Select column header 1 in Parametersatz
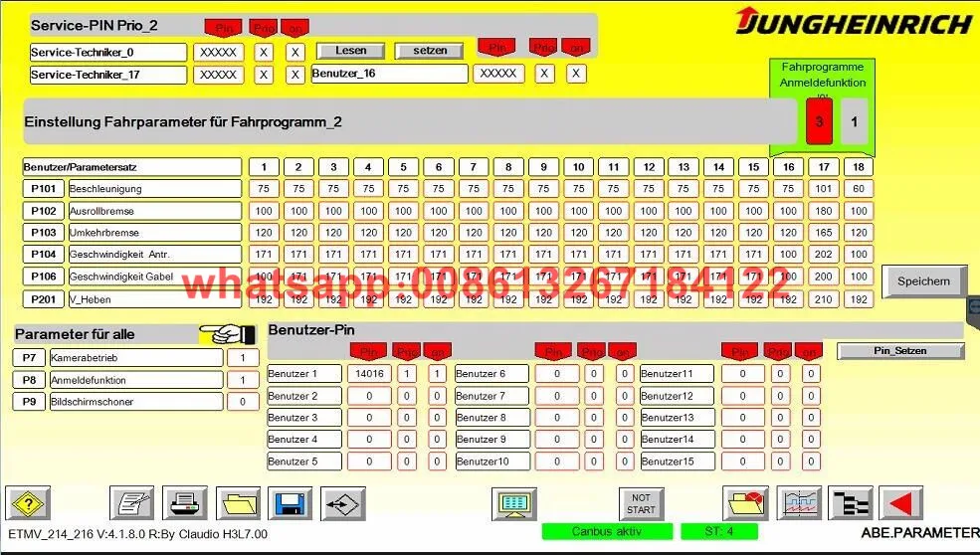Screen dimensions: 980x555 264,167
